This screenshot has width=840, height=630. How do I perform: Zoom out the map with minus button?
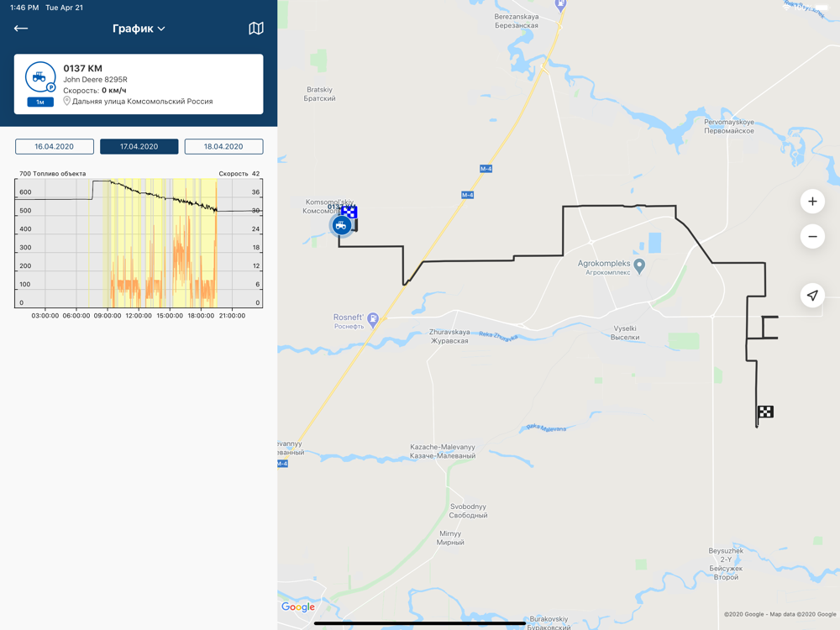pyautogui.click(x=812, y=236)
